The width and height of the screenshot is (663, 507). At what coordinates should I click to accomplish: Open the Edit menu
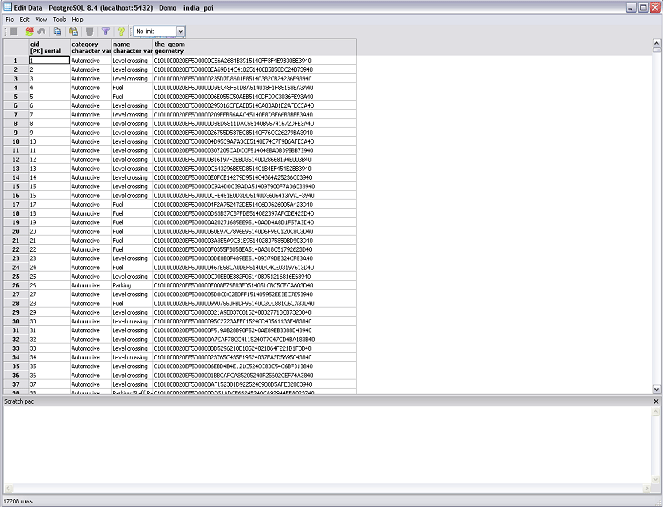pos(25,19)
